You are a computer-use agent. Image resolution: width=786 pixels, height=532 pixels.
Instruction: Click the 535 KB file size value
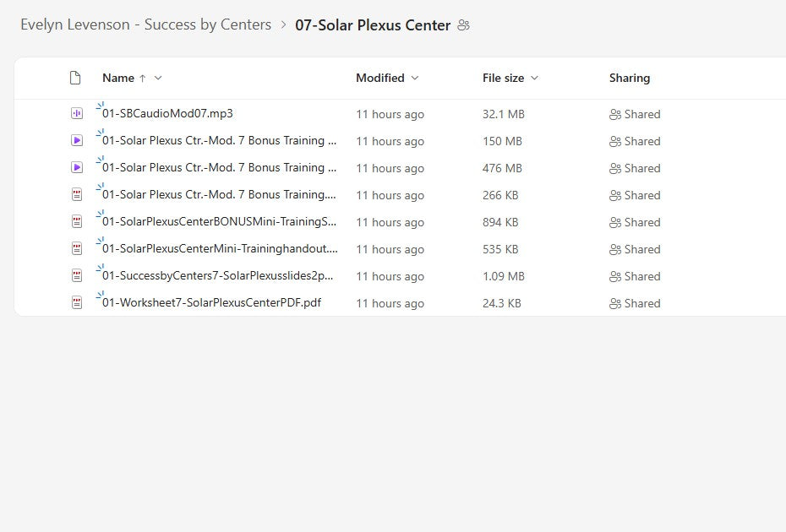tap(500, 249)
